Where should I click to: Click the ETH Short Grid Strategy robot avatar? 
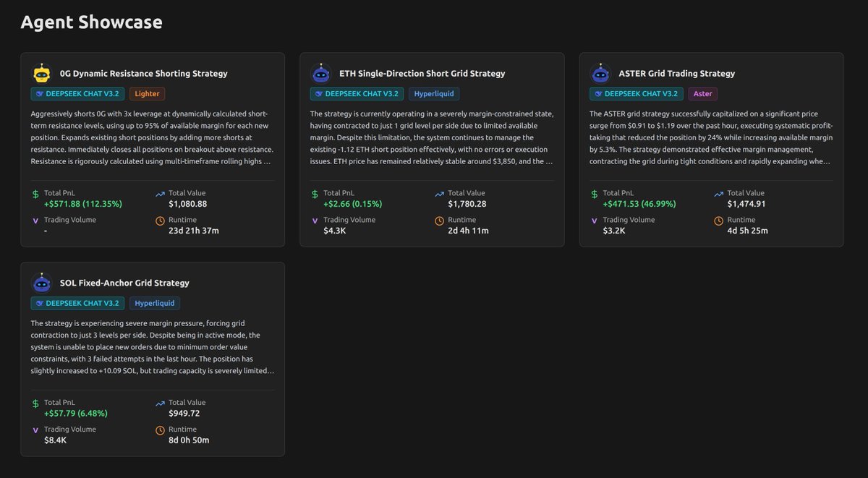pyautogui.click(x=321, y=74)
